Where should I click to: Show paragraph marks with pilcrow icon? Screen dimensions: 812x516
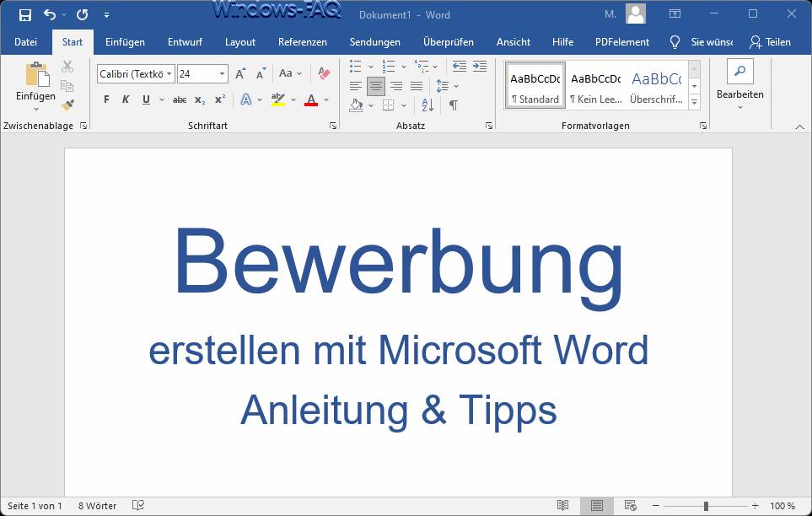(453, 105)
